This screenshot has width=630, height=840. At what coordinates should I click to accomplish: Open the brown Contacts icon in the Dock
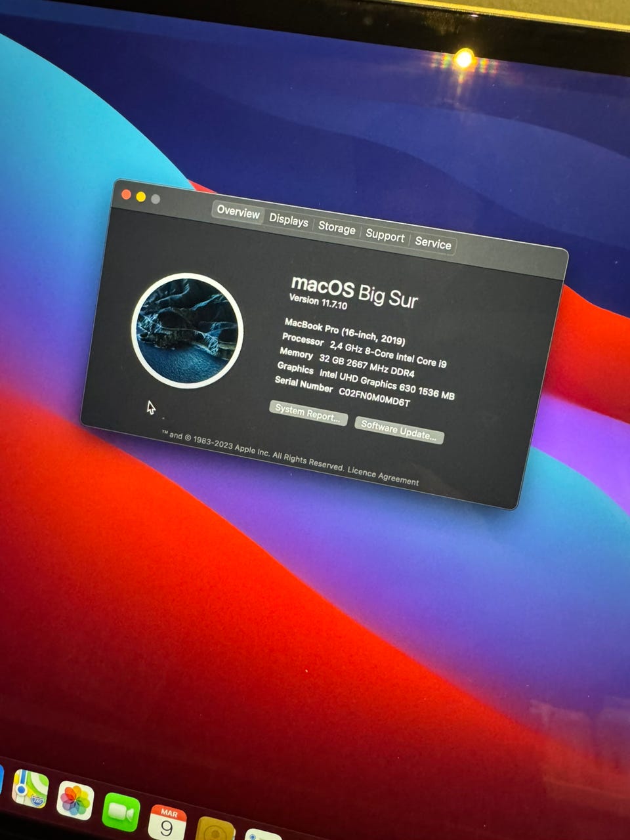click(x=215, y=829)
